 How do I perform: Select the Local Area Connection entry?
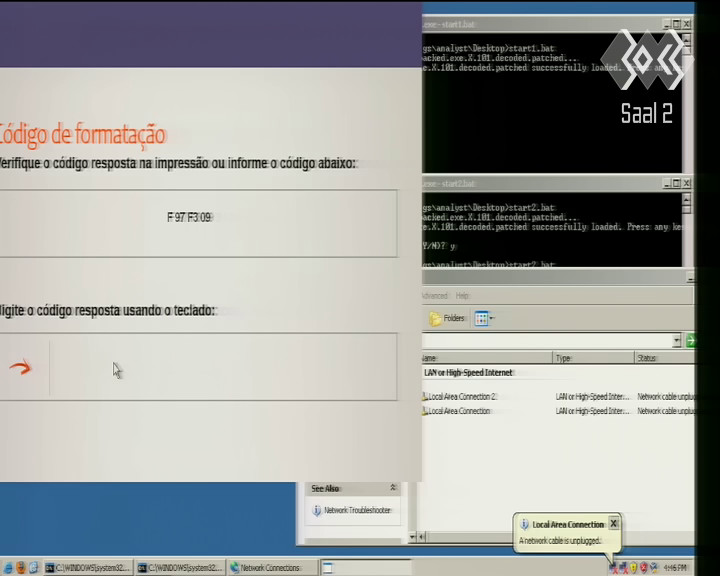pyautogui.click(x=459, y=411)
